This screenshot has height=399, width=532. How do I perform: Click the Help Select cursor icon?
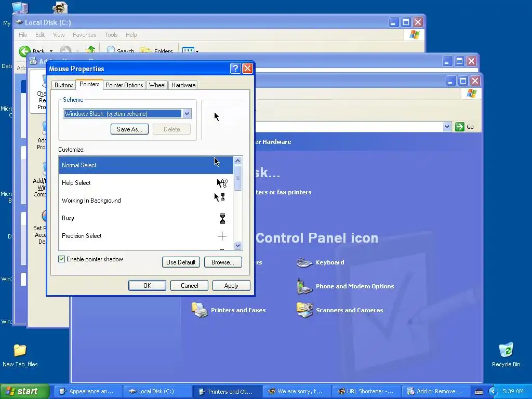[x=222, y=183]
